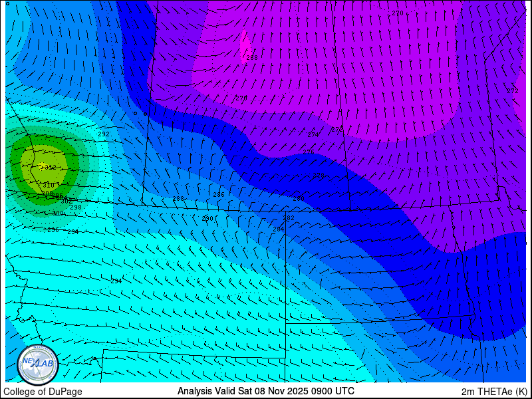Click the 280 contour label
Viewport: 532px width, 399px height.
coord(299,198)
